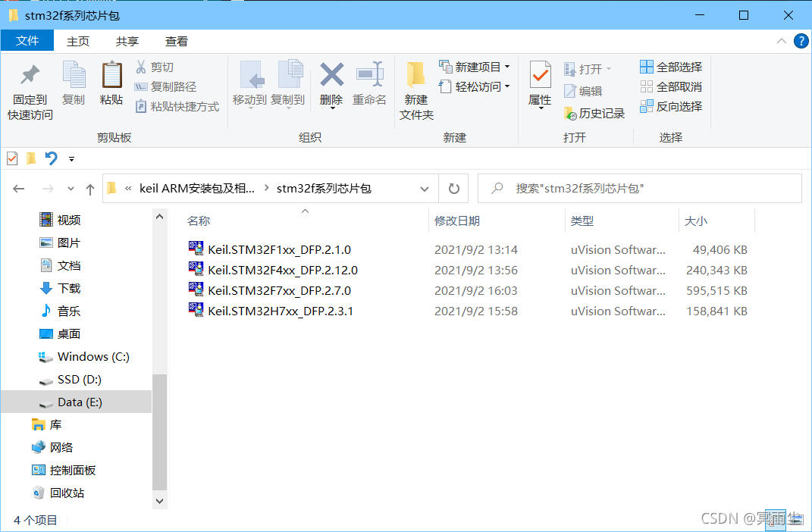Click quick access properties checkmark icon
This screenshot has height=532, width=812.
pos(12,158)
